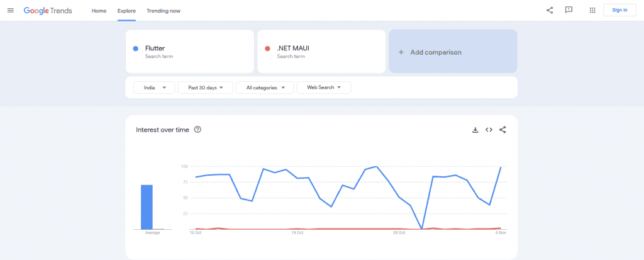The height and width of the screenshot is (260, 644).
Task: Open the All categories dropdown
Action: point(265,88)
